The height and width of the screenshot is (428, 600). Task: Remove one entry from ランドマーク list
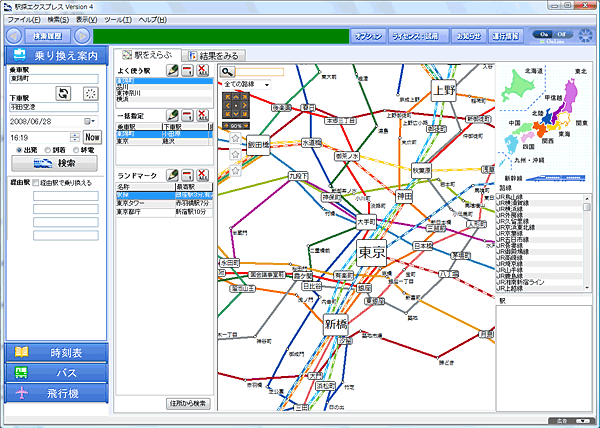pyautogui.click(x=187, y=175)
